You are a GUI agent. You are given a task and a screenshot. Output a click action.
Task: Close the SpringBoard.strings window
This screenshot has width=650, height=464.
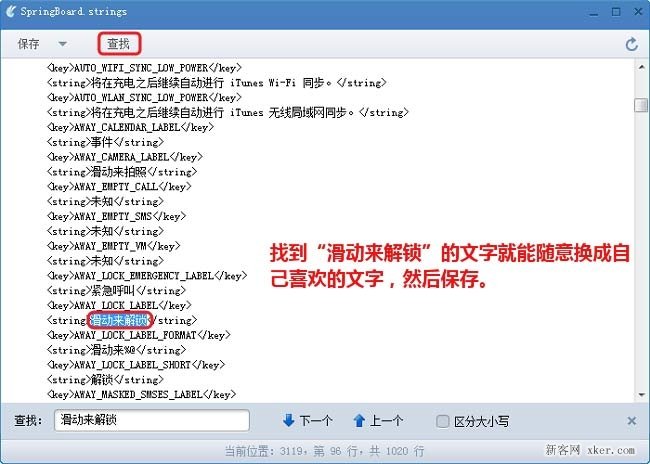pyautogui.click(x=638, y=12)
